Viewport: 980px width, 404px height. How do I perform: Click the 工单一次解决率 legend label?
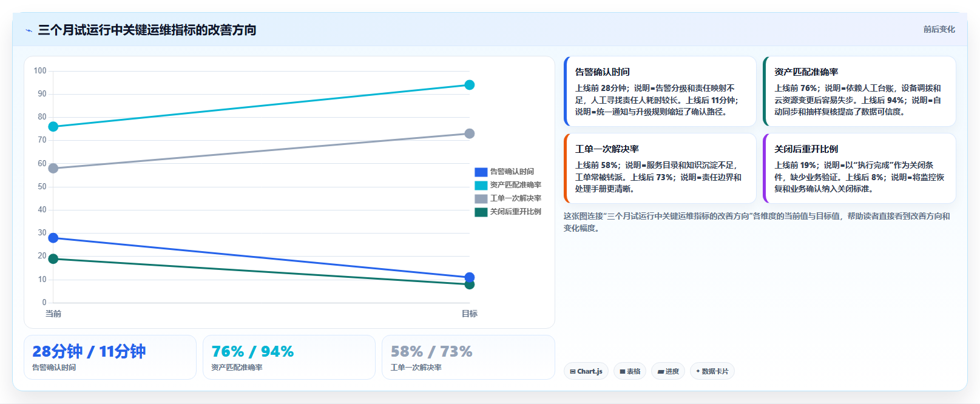click(x=516, y=198)
